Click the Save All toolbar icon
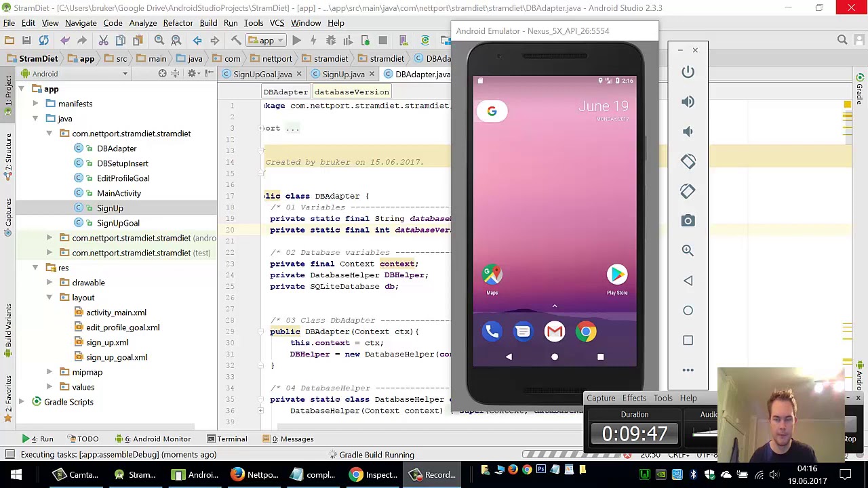This screenshot has width=868, height=488. (26, 41)
